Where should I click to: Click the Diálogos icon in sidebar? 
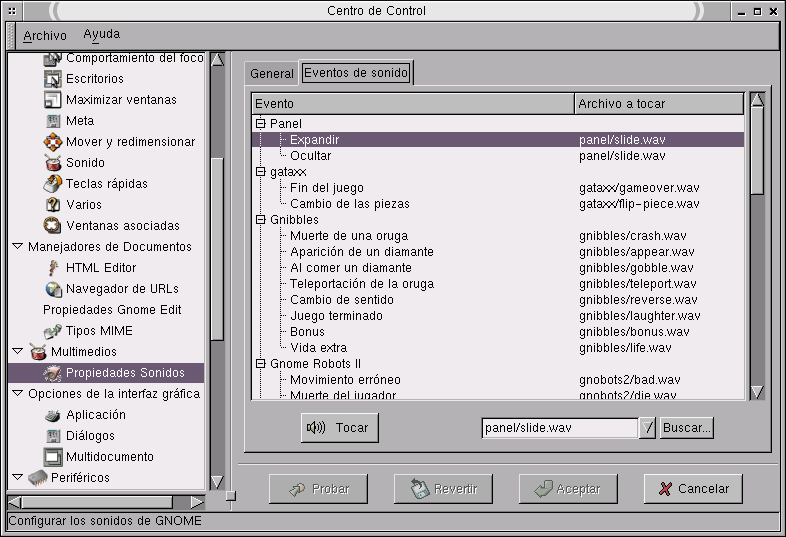[x=53, y=436]
